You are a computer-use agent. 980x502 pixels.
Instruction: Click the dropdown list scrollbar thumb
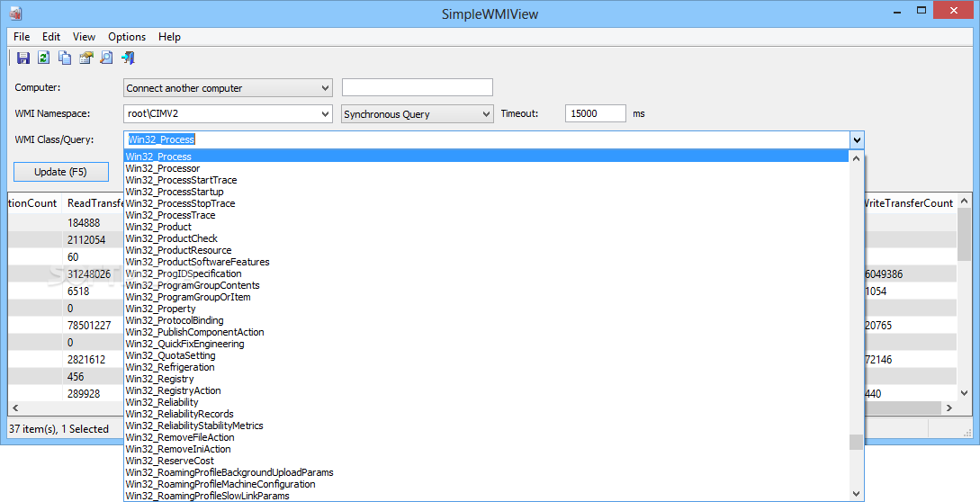856,442
